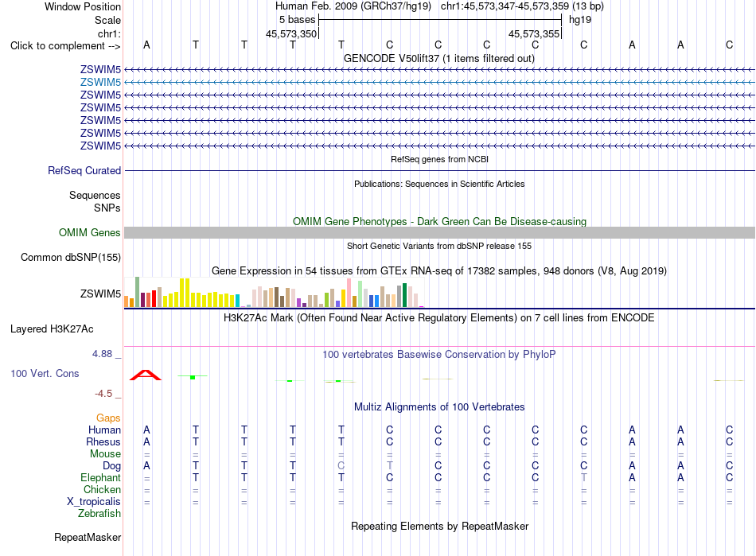
Task: Click the 'Human Feb. 2009 (GRCh37/hg19)' assembly text
Action: [x=353, y=6]
